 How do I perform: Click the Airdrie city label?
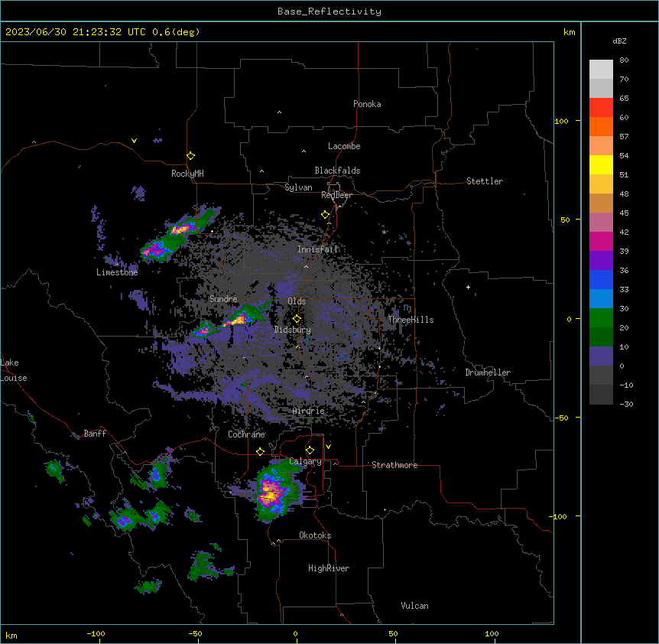(309, 411)
